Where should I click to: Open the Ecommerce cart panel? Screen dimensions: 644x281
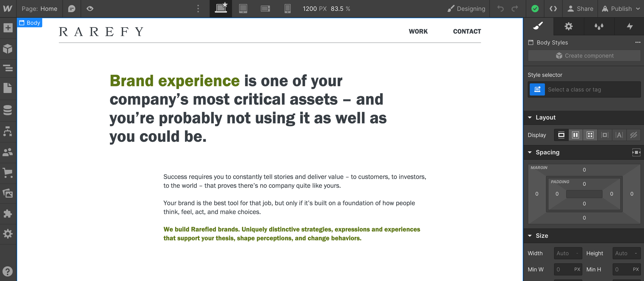click(x=8, y=173)
